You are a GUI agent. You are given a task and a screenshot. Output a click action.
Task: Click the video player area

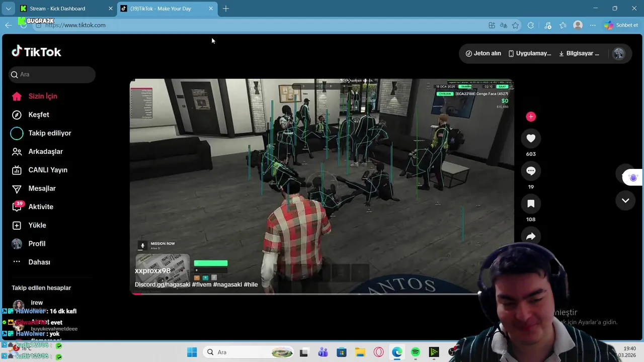point(322,186)
